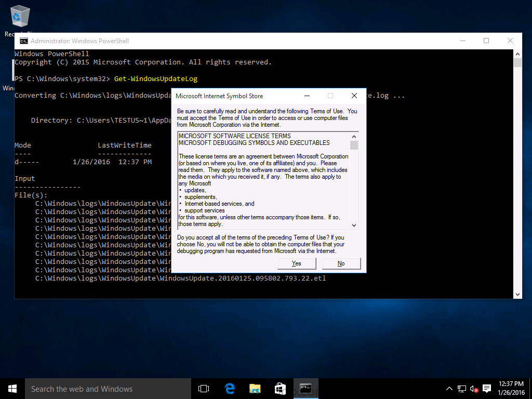The width and height of the screenshot is (532, 399).
Task: Click the WindowsUpdate.20160125.095802.793.22.etl file path
Action: [x=180, y=278]
